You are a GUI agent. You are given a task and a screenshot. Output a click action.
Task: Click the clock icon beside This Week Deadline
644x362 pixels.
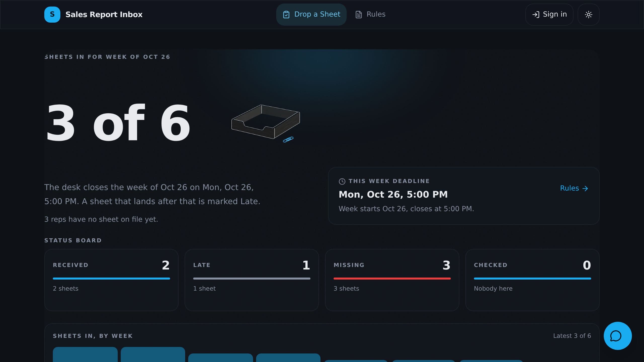tap(342, 181)
